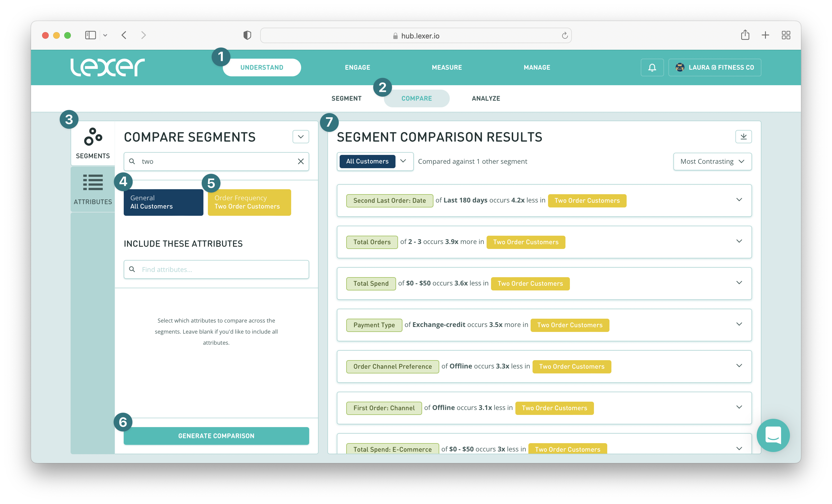This screenshot has width=832, height=504.
Task: Expand the Total Orders result row
Action: coord(739,241)
